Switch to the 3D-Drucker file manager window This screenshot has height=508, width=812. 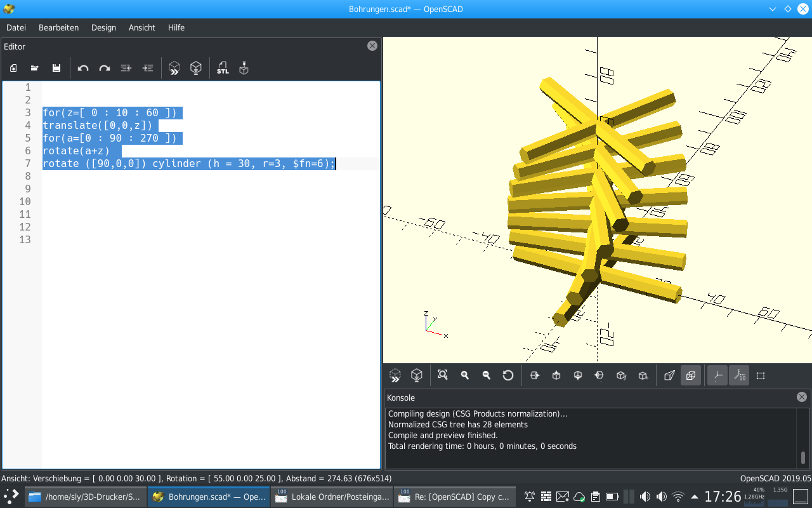pyautogui.click(x=86, y=497)
